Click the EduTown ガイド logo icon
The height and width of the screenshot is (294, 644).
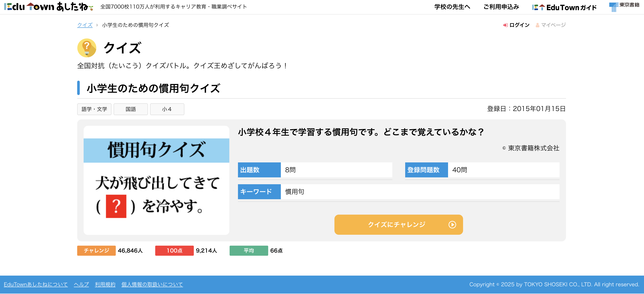tap(538, 7)
